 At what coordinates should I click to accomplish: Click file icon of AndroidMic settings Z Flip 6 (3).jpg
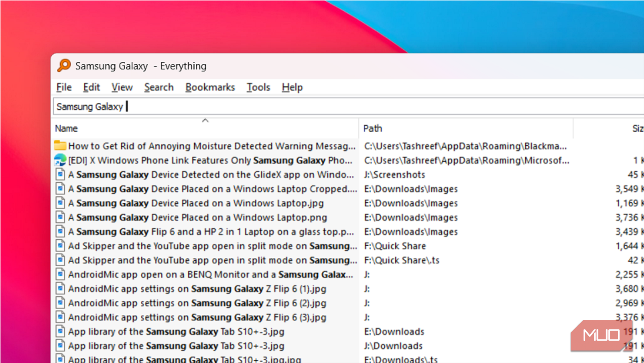(60, 317)
